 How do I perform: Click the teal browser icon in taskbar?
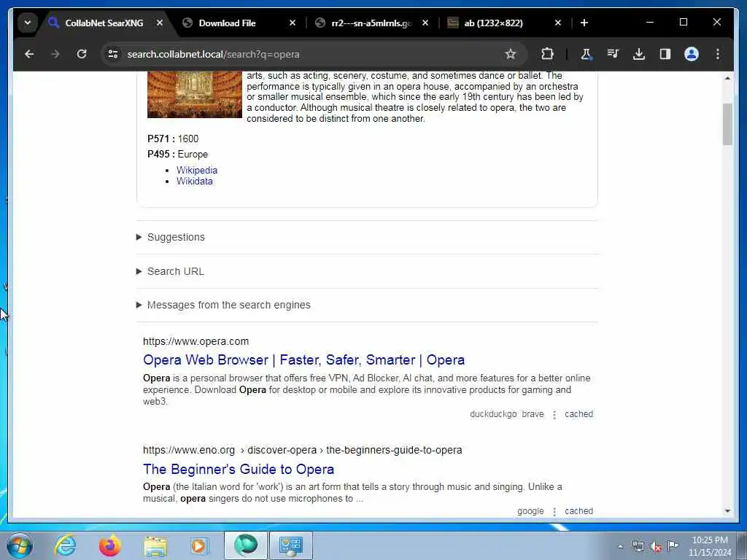coord(246,545)
